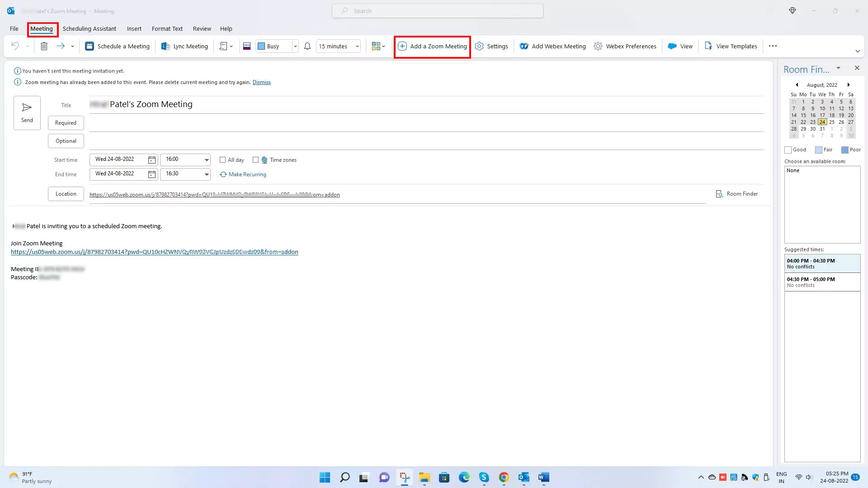Screen dimensions: 868x488
Task: Select the 04:00 PM suggested time slot
Action: tap(822, 263)
